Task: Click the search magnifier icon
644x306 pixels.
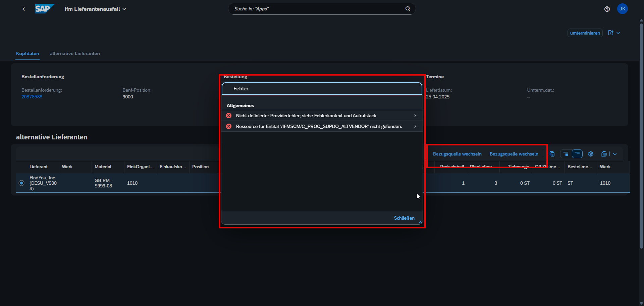Action: 408,9
